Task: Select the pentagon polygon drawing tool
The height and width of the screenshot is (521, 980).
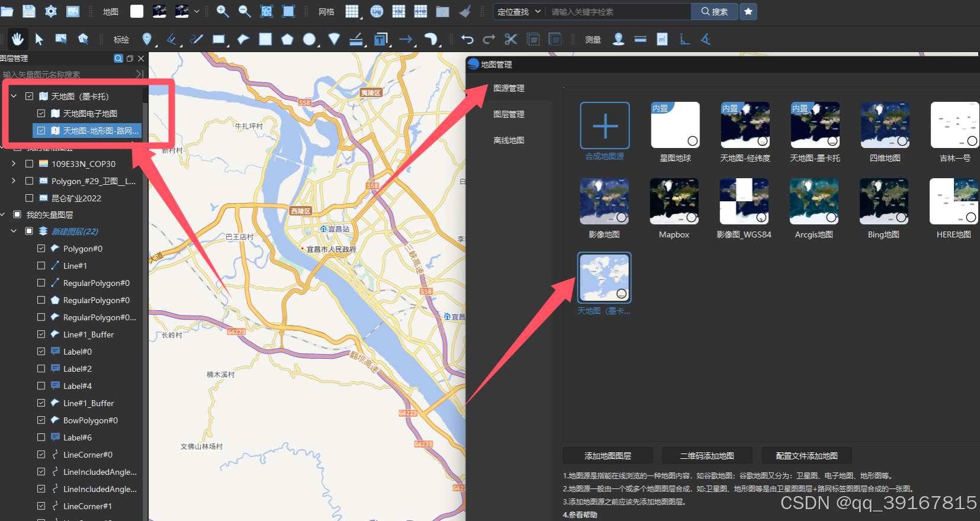Action: tap(287, 39)
